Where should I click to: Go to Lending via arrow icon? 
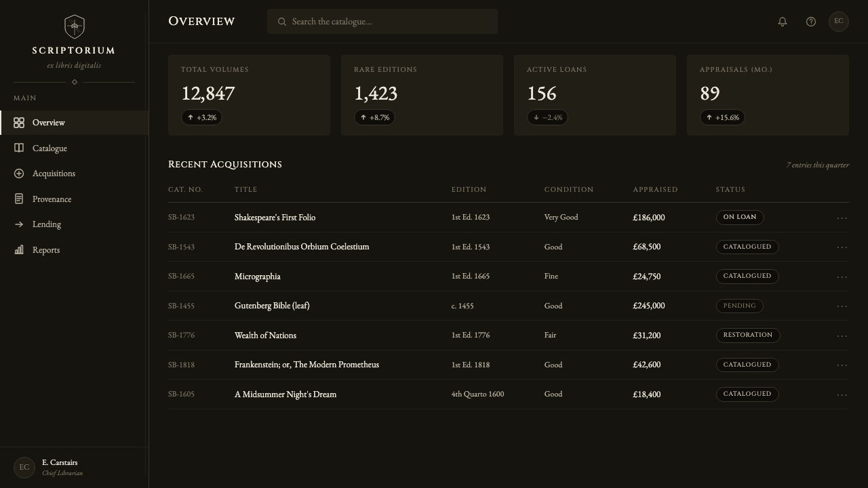click(x=19, y=224)
